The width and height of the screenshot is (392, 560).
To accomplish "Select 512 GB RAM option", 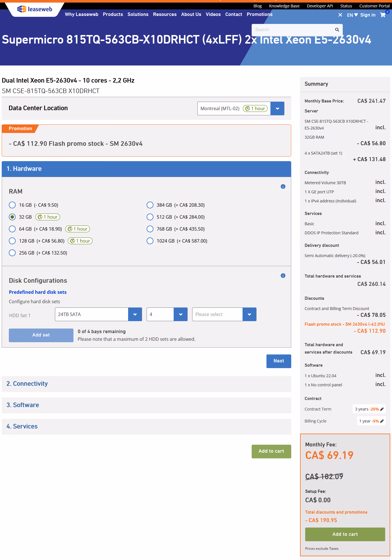I will (x=150, y=217).
